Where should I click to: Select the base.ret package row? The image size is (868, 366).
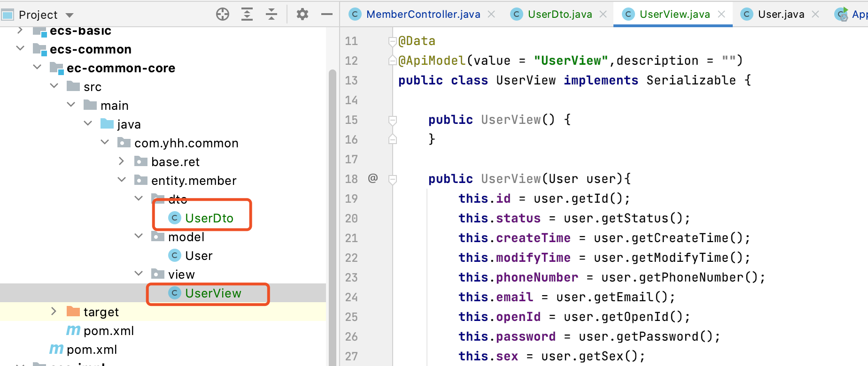(163, 162)
